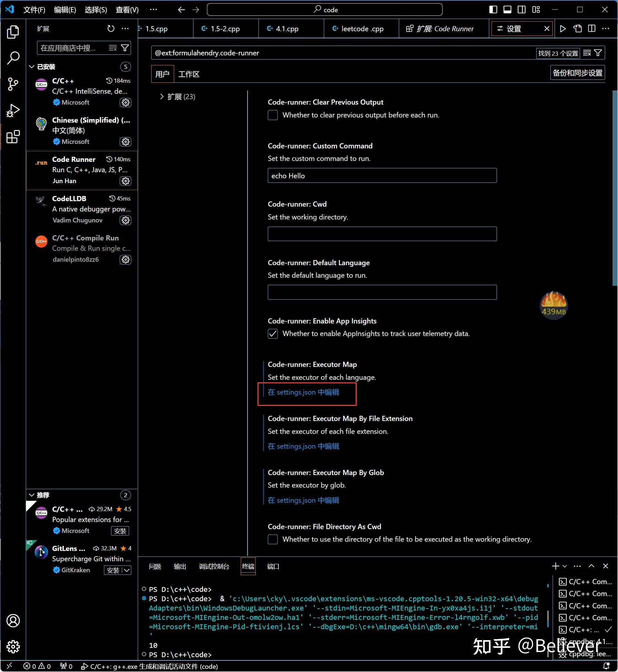
Task: Click filter icon in extensions search box
Action: pyautogui.click(x=125, y=48)
